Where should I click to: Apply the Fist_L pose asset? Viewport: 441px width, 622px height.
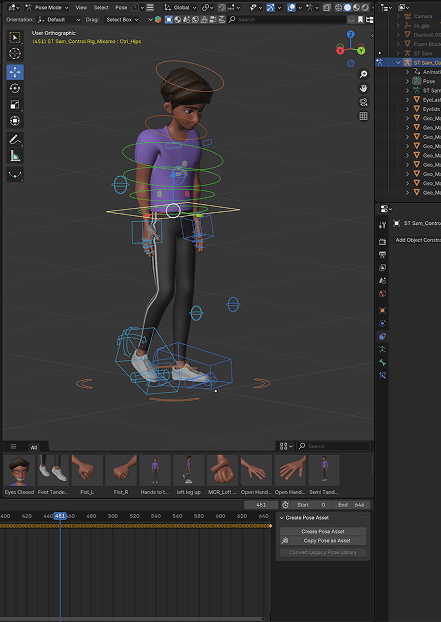coord(87,475)
